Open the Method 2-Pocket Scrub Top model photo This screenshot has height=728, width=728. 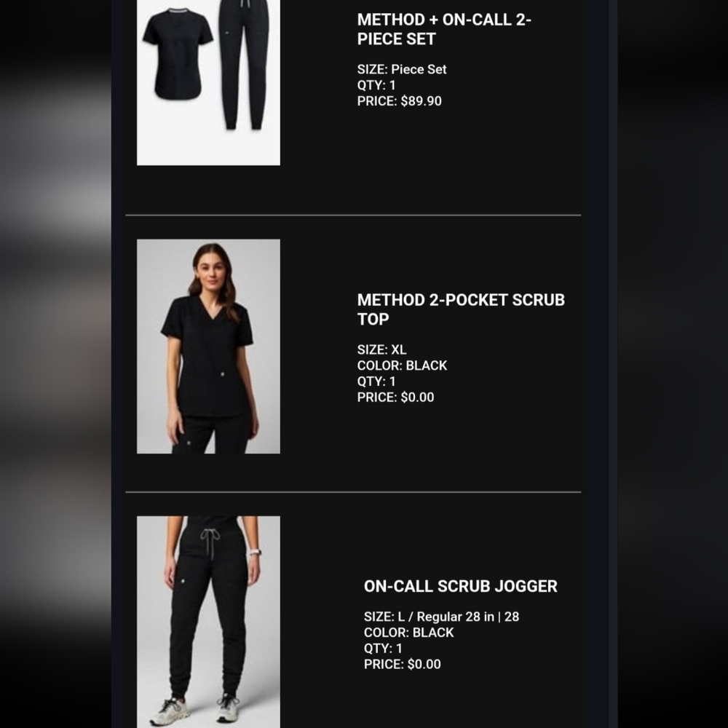tap(208, 347)
